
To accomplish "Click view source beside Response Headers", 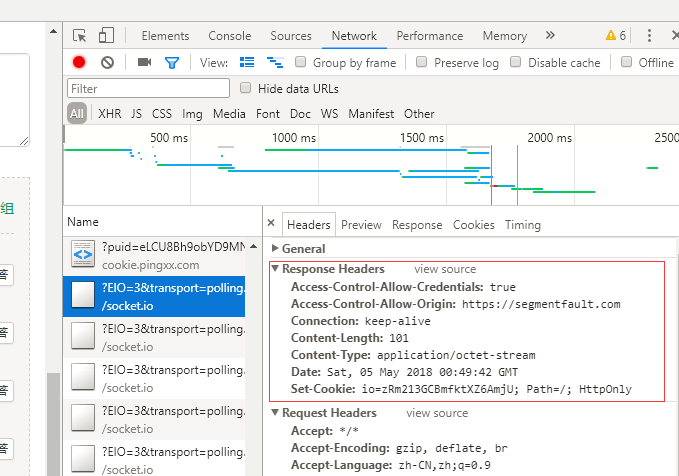I will point(445,269).
